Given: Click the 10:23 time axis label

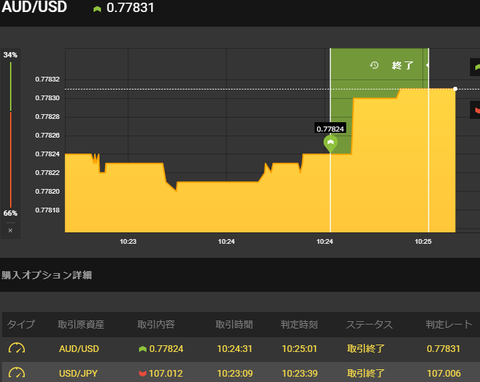Looking at the screenshot, I should pyautogui.click(x=128, y=241).
